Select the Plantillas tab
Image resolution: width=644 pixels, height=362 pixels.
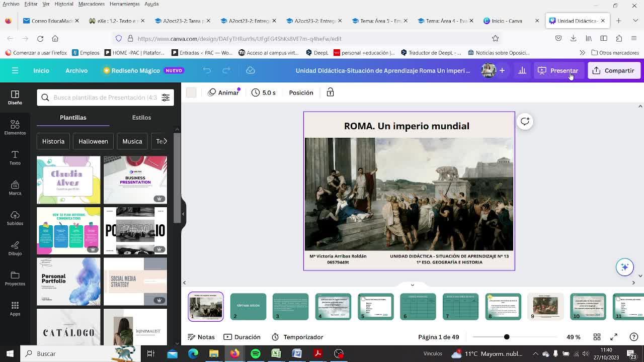[x=73, y=117]
